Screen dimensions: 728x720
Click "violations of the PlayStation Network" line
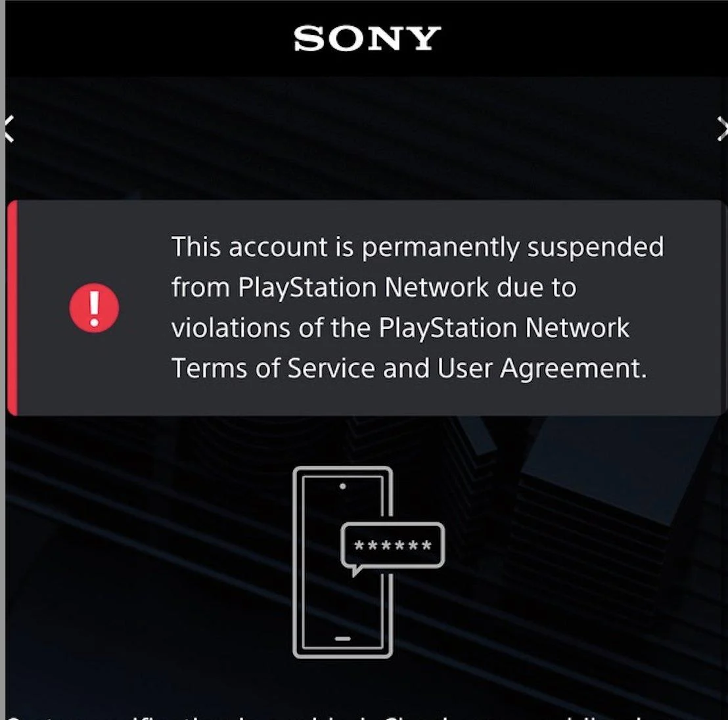(401, 328)
